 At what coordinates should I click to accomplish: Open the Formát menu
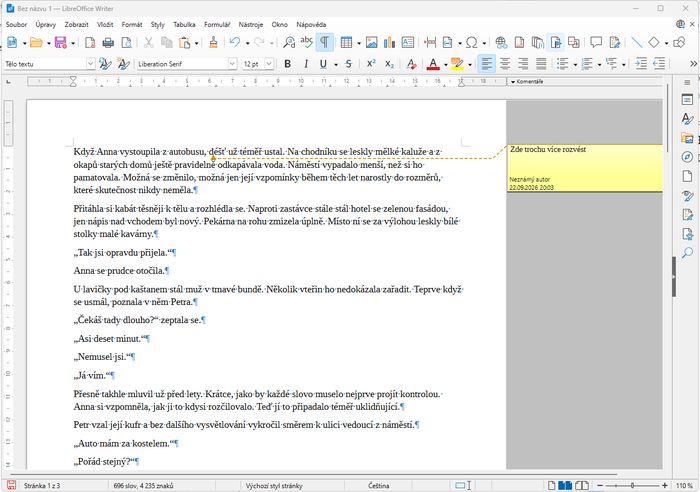tap(132, 25)
